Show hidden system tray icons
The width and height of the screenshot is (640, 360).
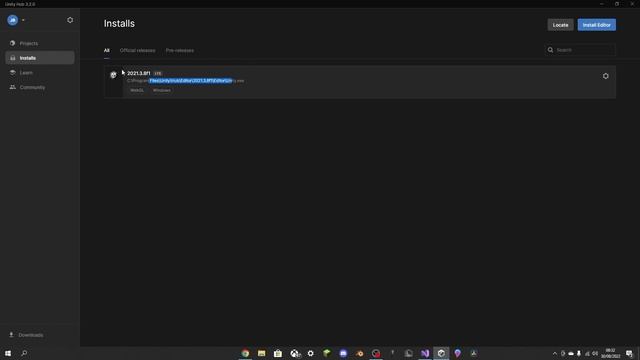(x=555, y=353)
